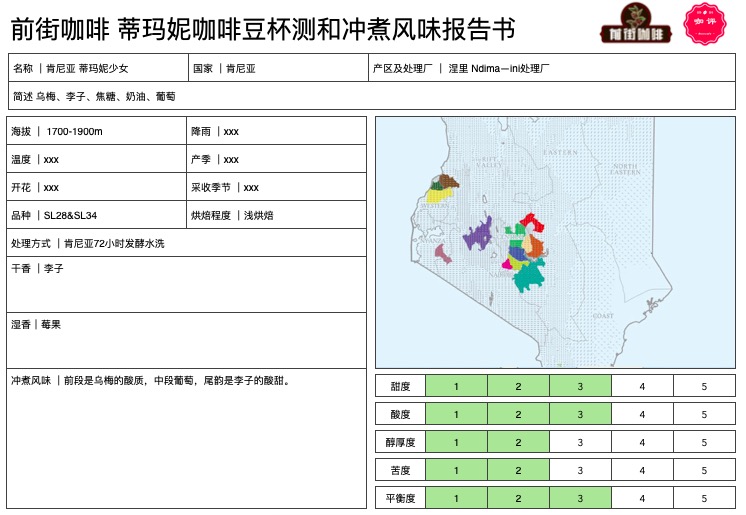Click the pink round 咖评 badge
The height and width of the screenshot is (515, 746).
(x=705, y=24)
